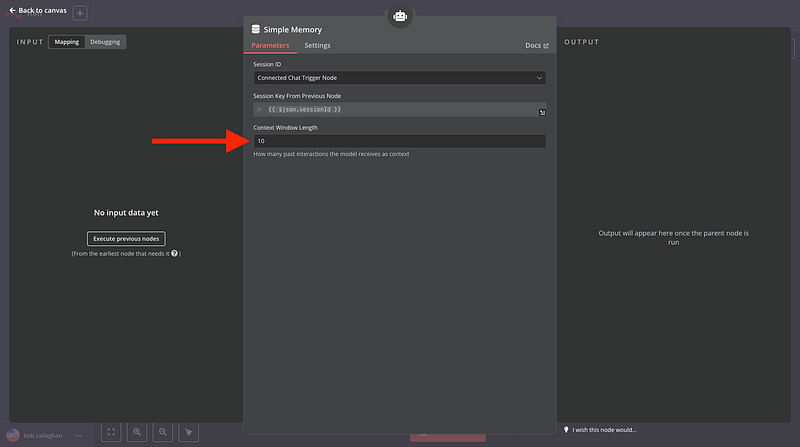Open the Parameters tab
This screenshot has height=447, width=800.
pos(270,46)
